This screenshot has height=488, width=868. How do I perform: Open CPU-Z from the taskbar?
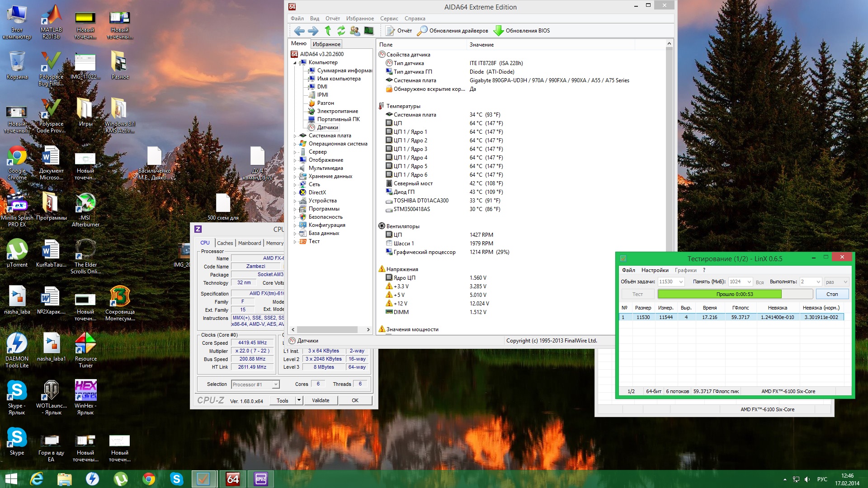pyautogui.click(x=261, y=479)
